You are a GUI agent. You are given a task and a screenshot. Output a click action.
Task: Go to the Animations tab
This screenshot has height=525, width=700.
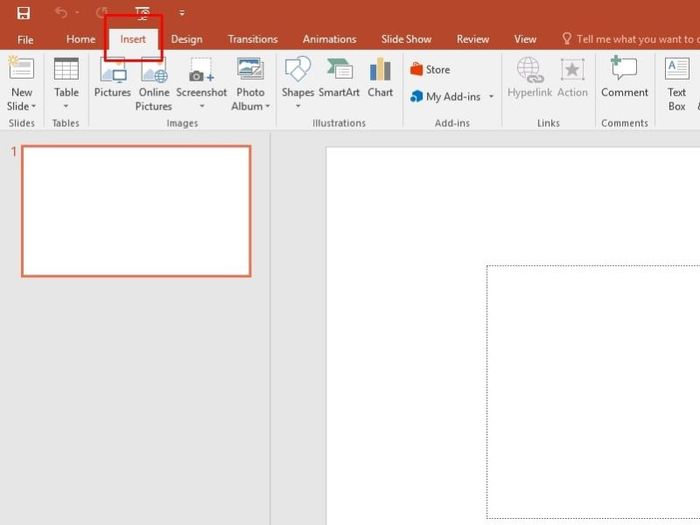pos(329,39)
